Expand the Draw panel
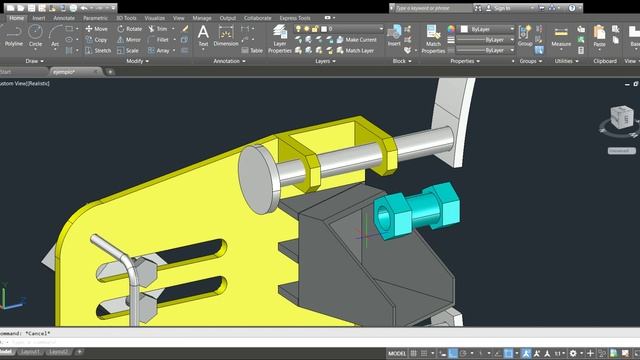This screenshot has width=640, height=360. point(34,61)
